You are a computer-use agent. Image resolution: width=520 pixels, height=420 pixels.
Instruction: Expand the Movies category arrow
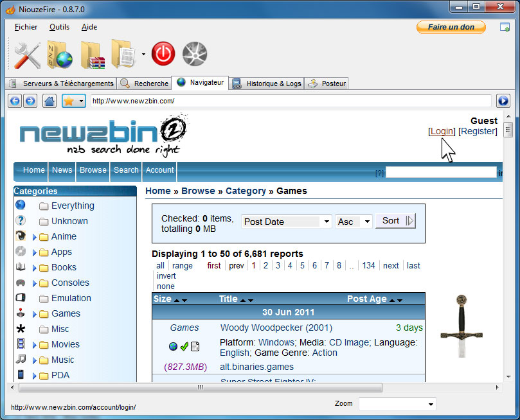click(x=35, y=345)
